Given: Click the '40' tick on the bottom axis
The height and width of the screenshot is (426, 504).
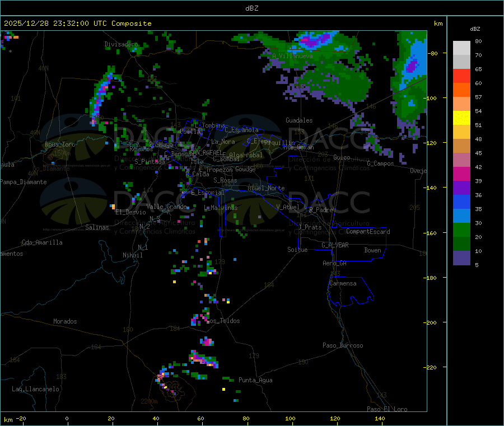Looking at the screenshot, I should [156, 418].
